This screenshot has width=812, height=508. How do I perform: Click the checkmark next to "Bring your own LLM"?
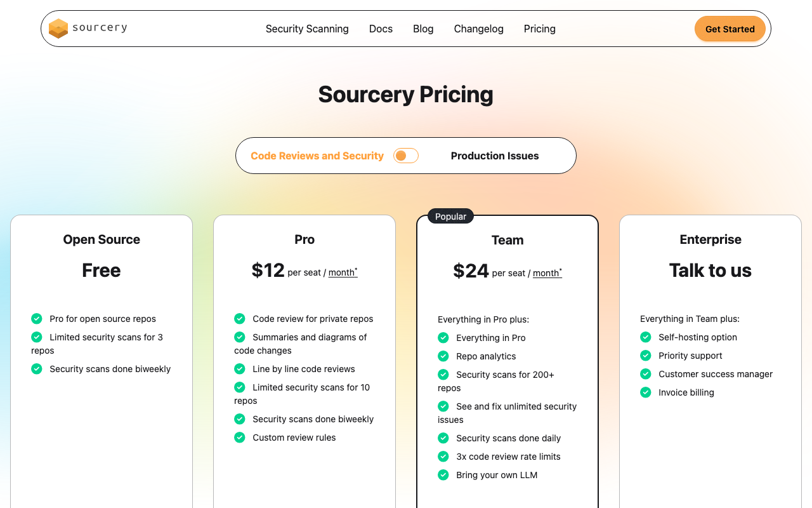[x=443, y=475]
